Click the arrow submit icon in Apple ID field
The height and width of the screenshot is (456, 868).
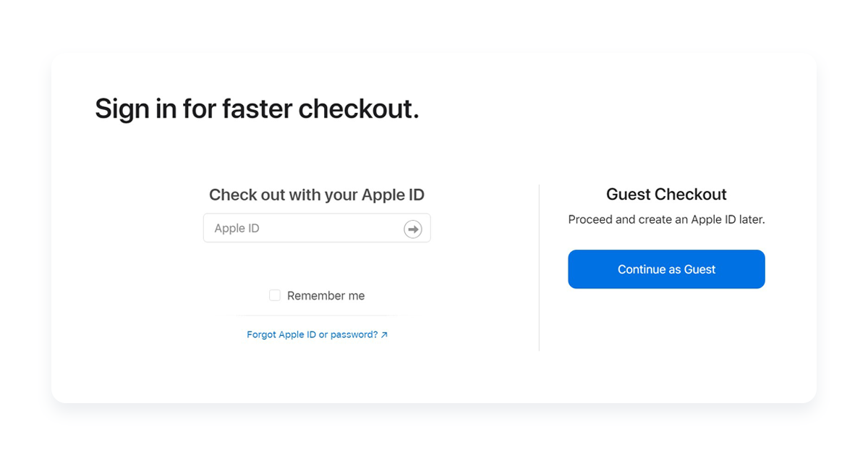tap(412, 229)
